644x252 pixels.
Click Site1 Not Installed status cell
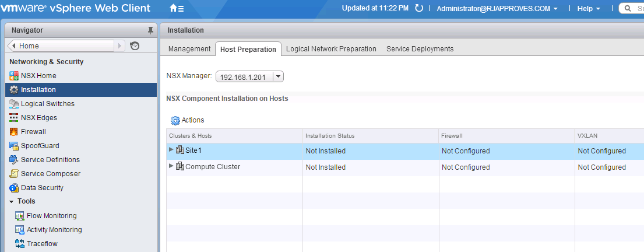point(371,151)
